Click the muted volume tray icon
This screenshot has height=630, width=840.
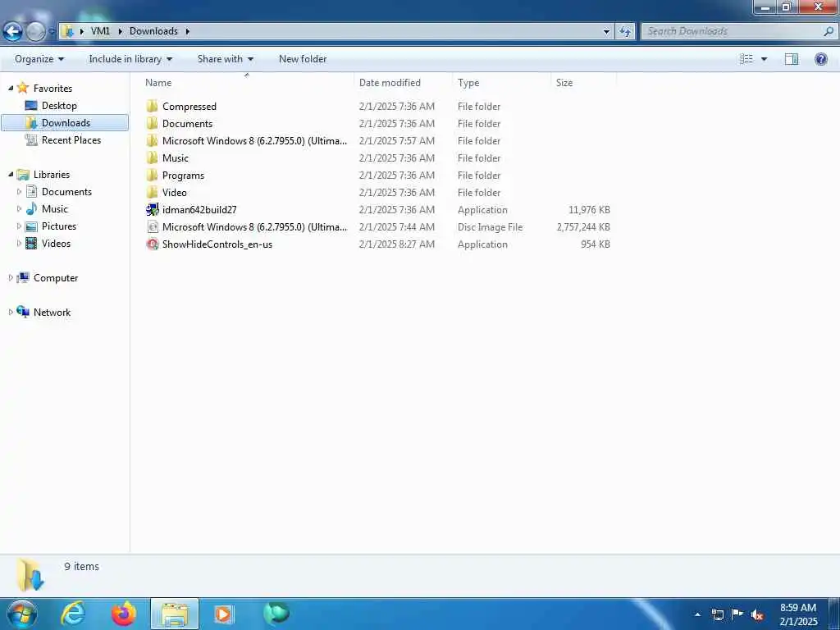click(x=757, y=614)
